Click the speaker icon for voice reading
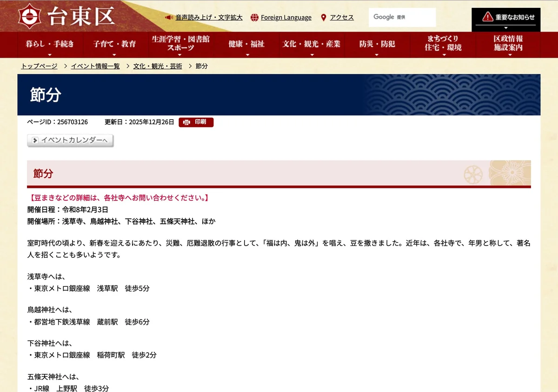Screen dimensions: 558x392 [169, 18]
